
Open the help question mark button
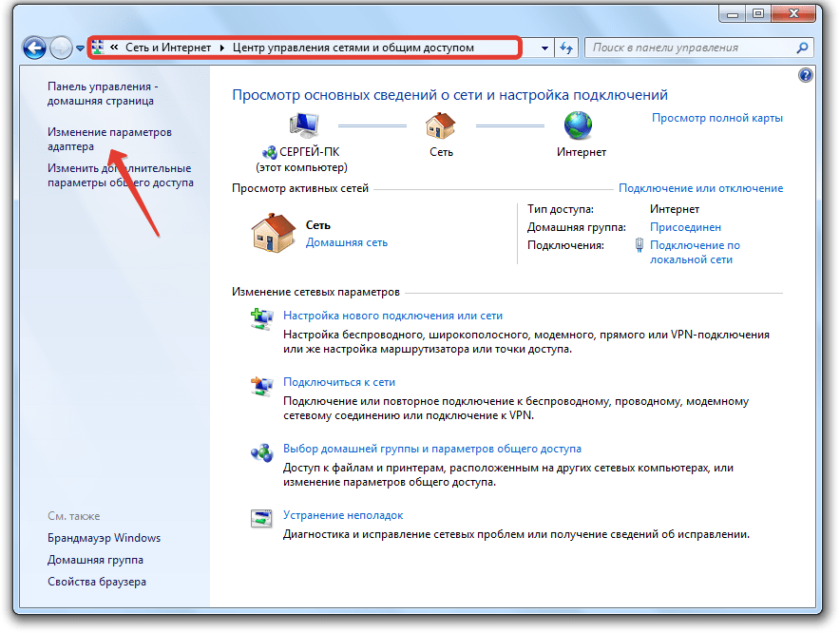coord(806,75)
